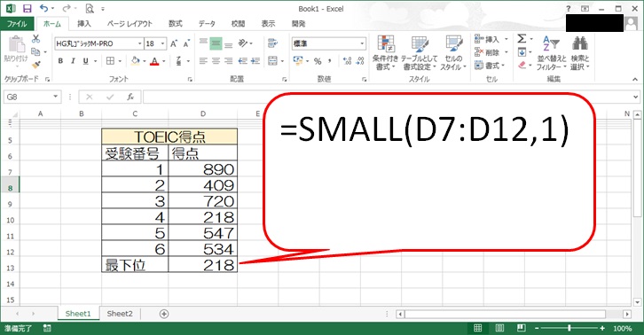Image resolution: width=644 pixels, height=335 pixels.
Task: Switch to Data (データ) tab
Action: coord(207,24)
